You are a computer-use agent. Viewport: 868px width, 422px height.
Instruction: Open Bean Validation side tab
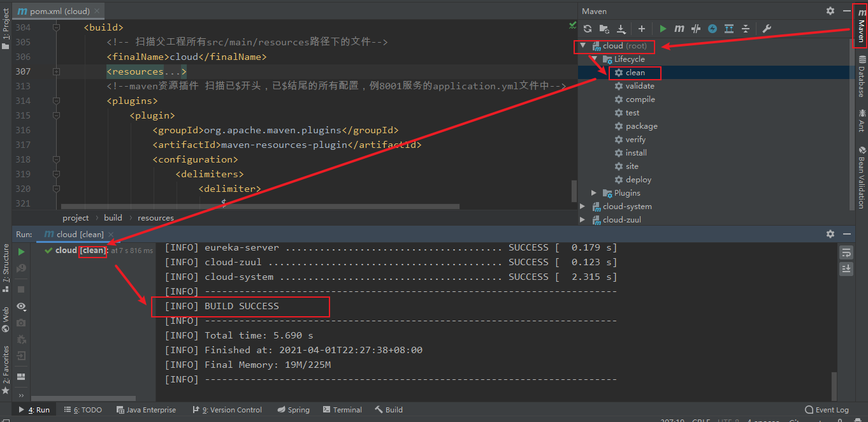pyautogui.click(x=861, y=177)
